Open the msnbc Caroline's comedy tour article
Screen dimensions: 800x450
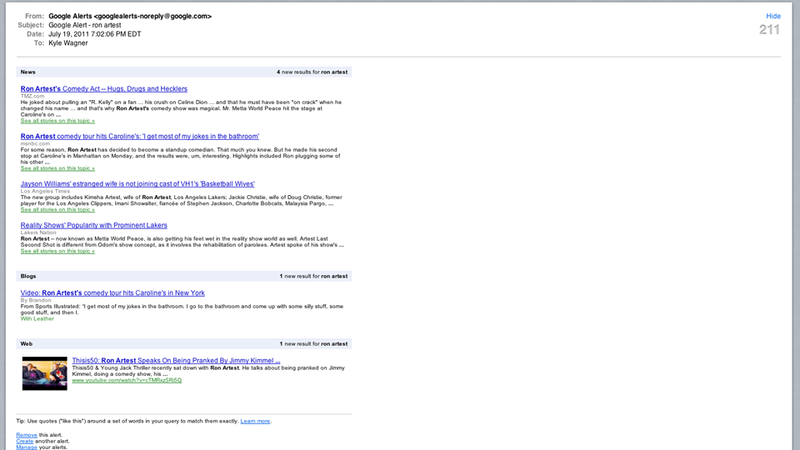tap(140, 136)
